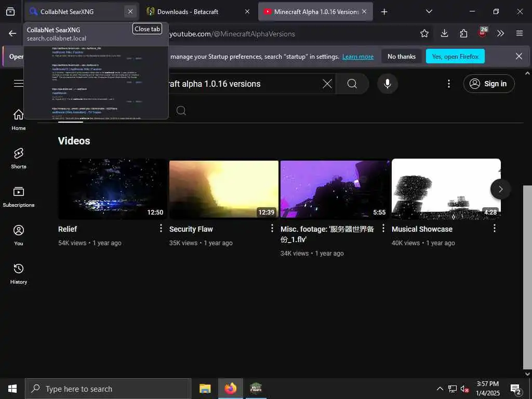Show hidden system tray icons
The image size is (532, 399).
(440, 389)
